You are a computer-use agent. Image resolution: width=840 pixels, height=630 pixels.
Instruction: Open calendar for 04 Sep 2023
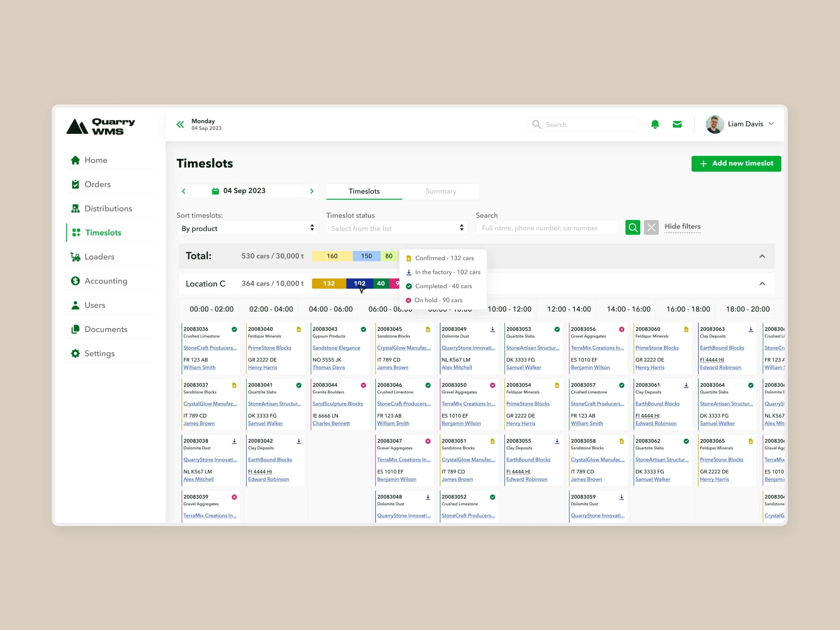pos(248,191)
